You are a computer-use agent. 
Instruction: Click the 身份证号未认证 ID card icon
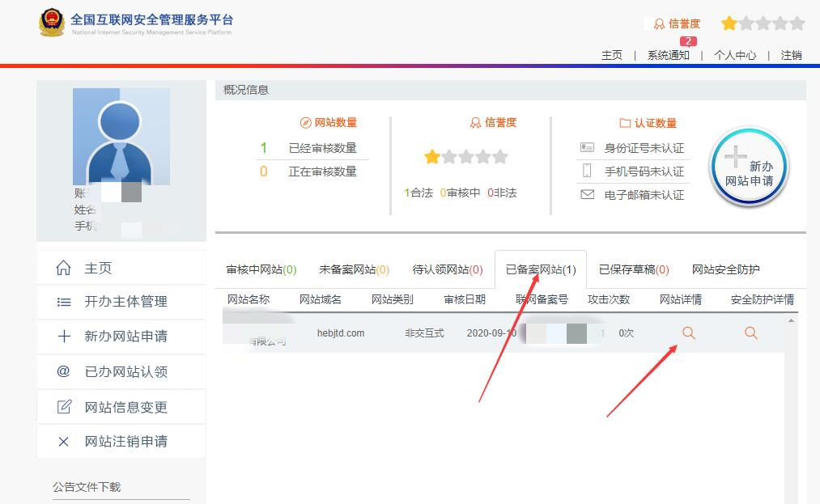click(x=588, y=147)
